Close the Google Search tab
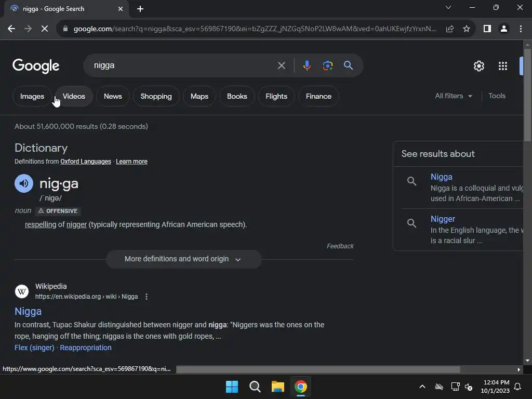The image size is (532, 399). click(121, 9)
